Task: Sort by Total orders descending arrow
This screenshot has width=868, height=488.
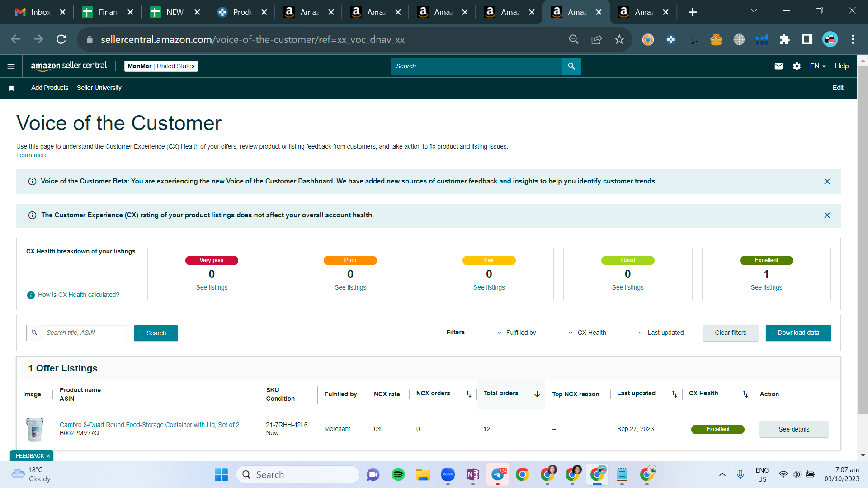Action: 537,394
